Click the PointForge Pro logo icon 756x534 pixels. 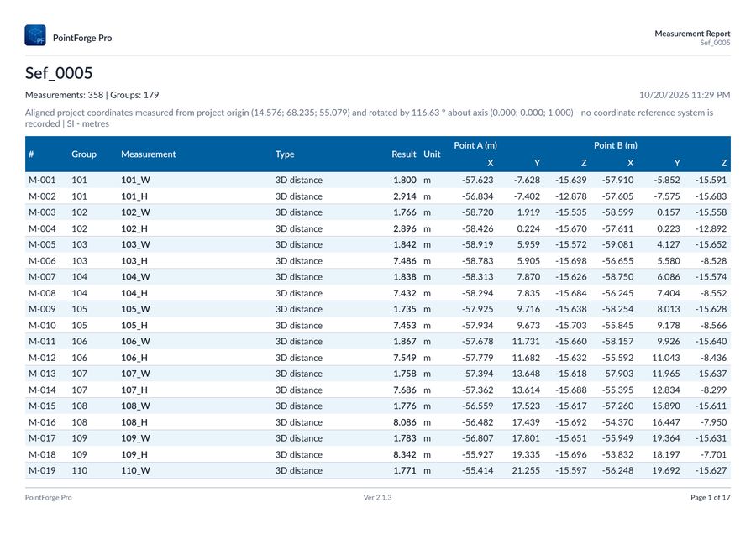(x=35, y=35)
